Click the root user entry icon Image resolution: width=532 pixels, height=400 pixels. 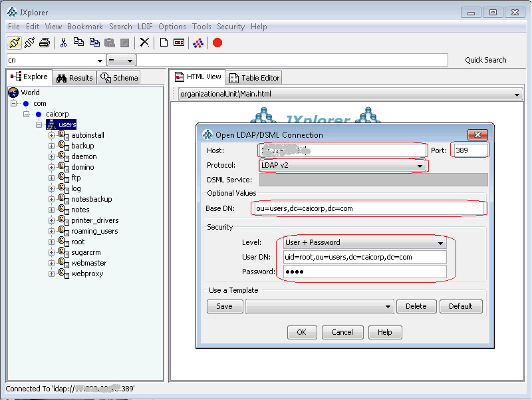63,242
